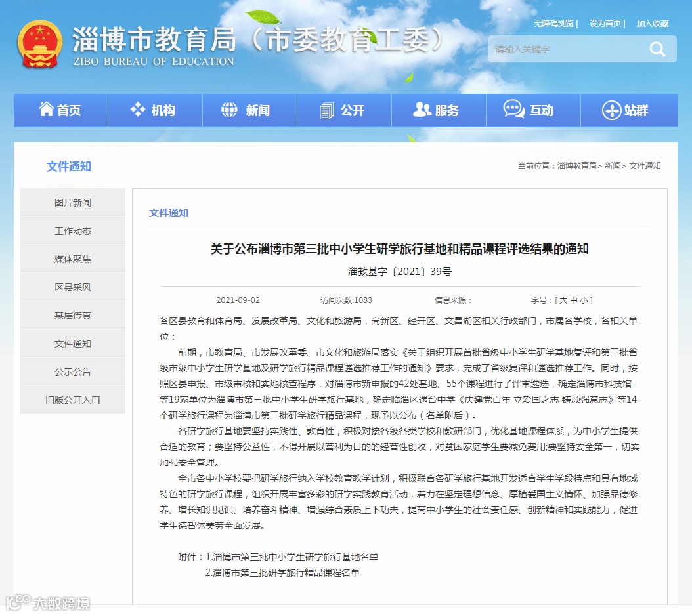The image size is (692, 616).
Task: Select 工作动态 in the sidebar
Action: pos(73,231)
